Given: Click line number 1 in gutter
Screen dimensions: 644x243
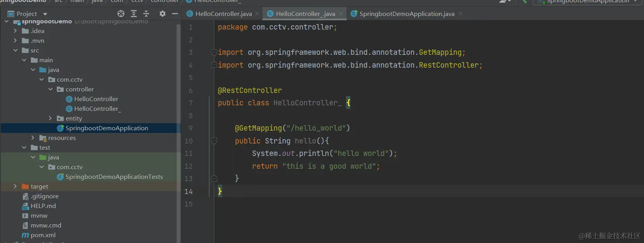Looking at the screenshot, I should 191,27.
